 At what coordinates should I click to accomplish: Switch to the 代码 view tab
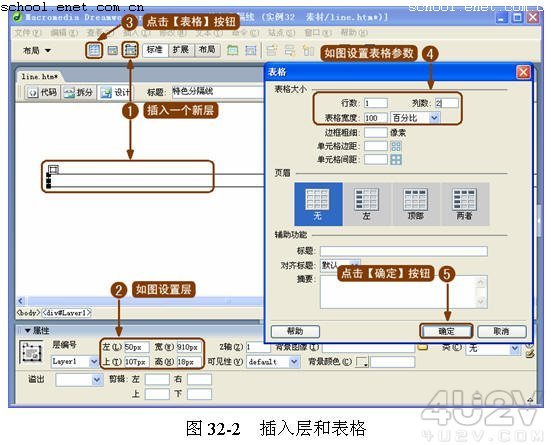click(x=43, y=93)
